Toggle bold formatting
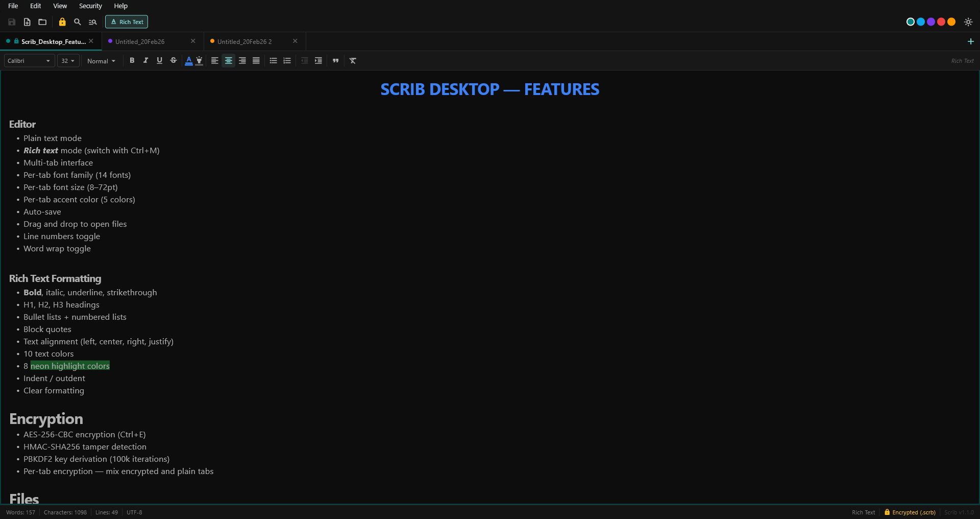 tap(132, 60)
